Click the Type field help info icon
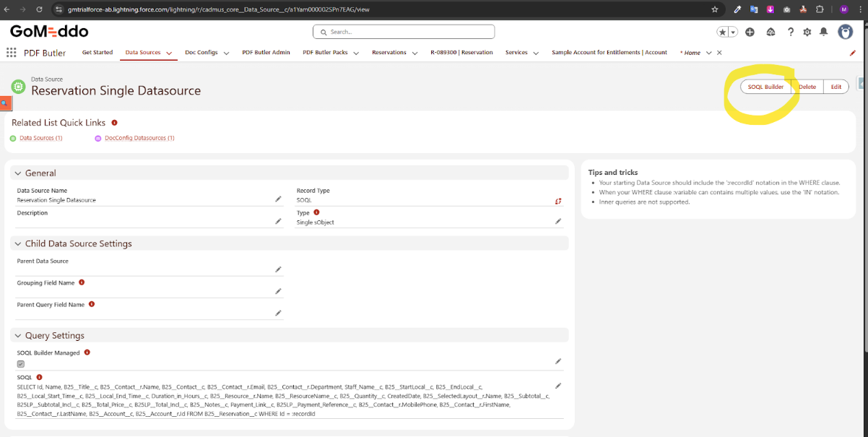The height and width of the screenshot is (437, 868). point(316,212)
